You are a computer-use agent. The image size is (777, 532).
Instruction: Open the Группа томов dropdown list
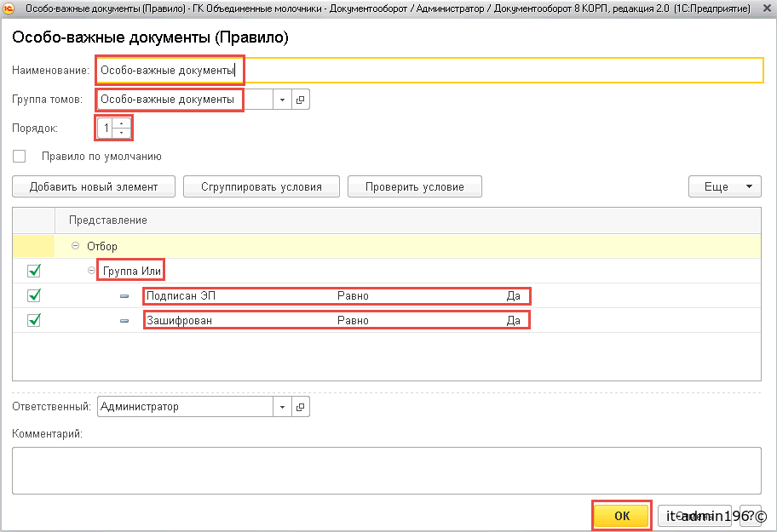282,100
